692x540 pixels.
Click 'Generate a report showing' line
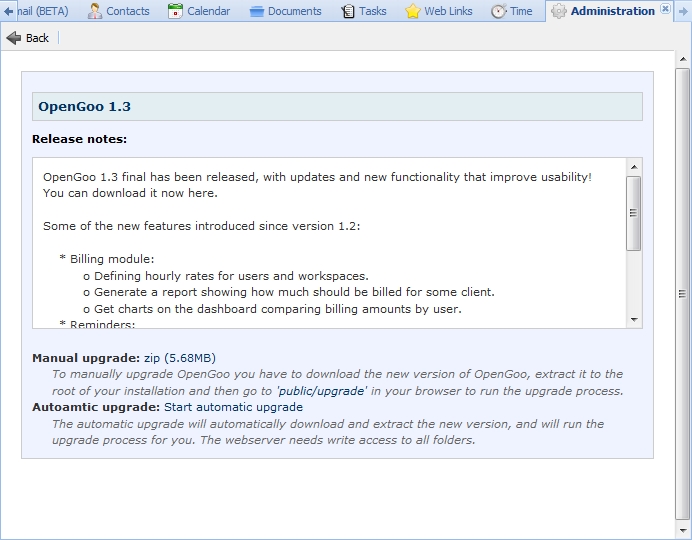pos(289,292)
